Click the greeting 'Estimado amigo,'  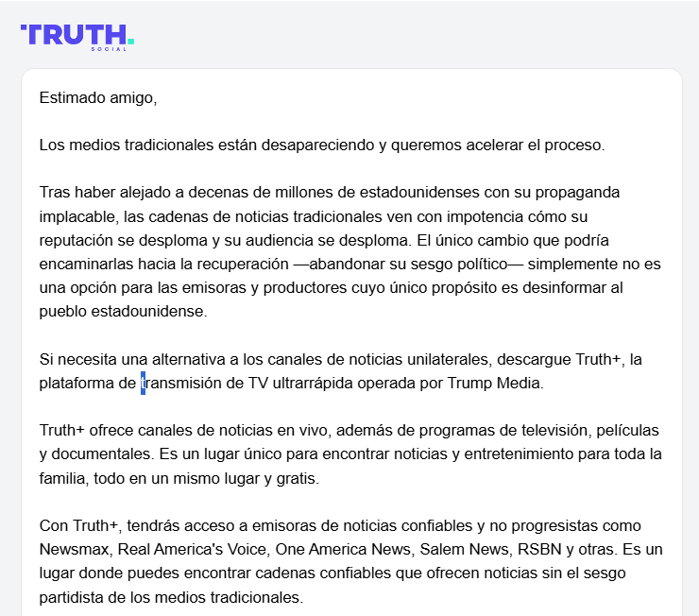coord(98,97)
